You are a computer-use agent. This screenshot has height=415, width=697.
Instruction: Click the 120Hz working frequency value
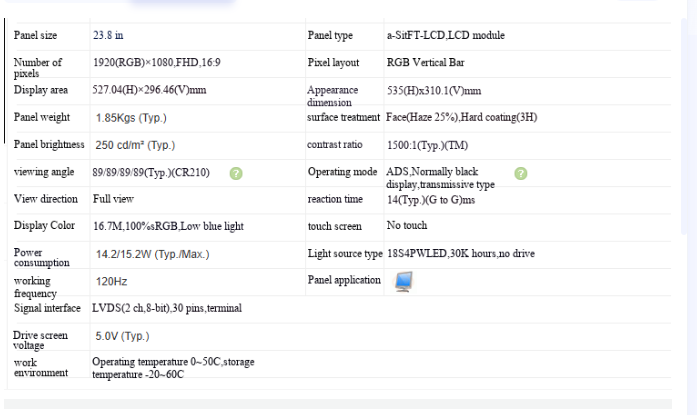click(112, 282)
